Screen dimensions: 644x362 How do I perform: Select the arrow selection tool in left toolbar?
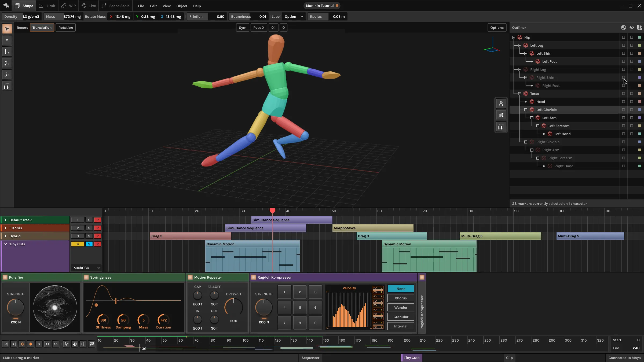(x=7, y=29)
